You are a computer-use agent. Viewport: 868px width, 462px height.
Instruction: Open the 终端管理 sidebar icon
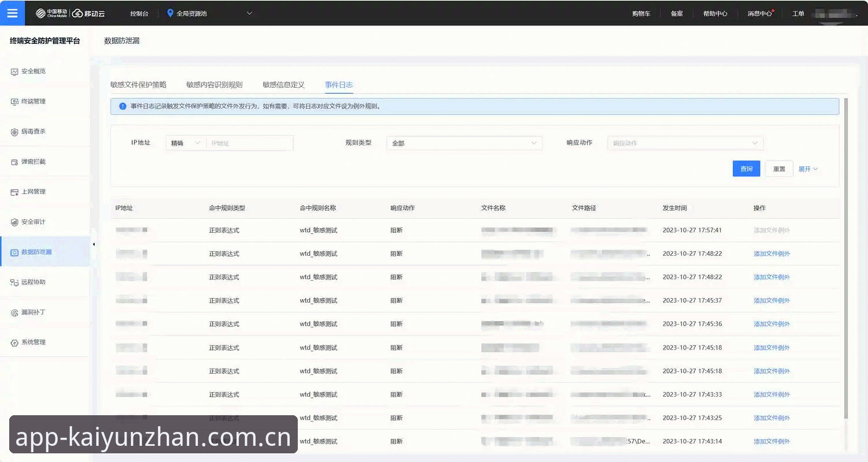(x=14, y=102)
